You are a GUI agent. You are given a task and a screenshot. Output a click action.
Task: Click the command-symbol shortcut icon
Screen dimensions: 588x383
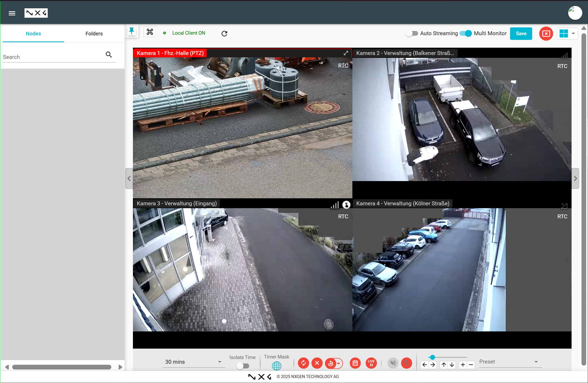150,32
